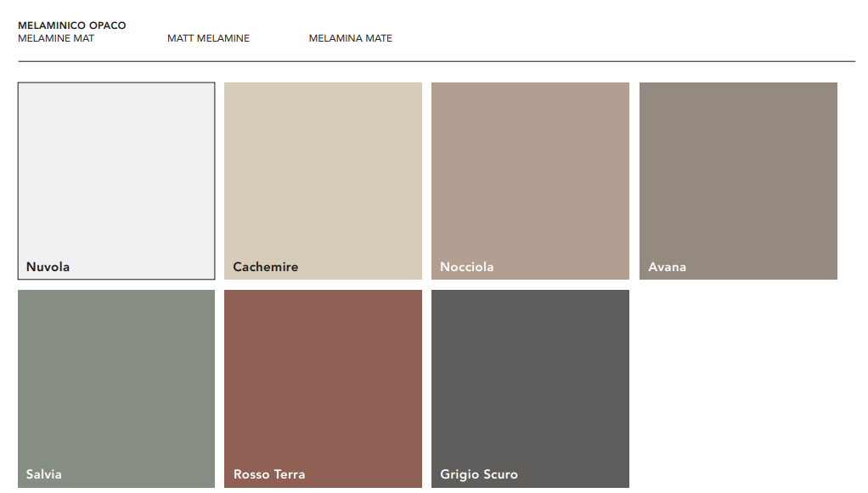Click the horizontal divider line below the headings
The image size is (868, 493).
click(x=437, y=61)
